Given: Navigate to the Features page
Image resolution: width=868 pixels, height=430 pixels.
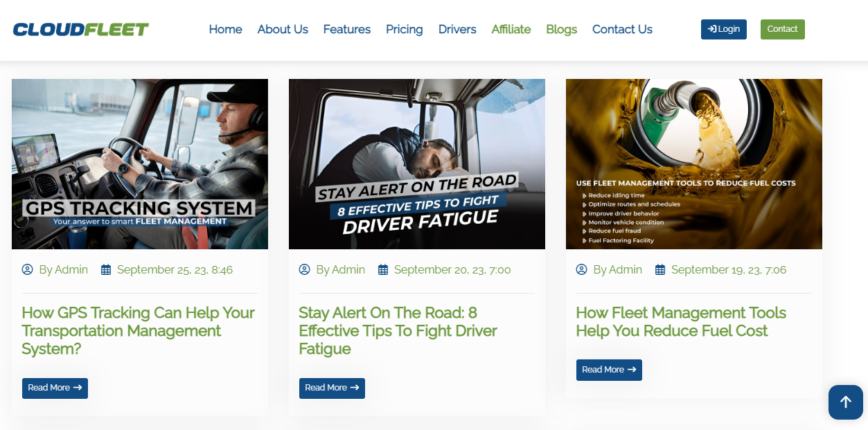Looking at the screenshot, I should (346, 29).
